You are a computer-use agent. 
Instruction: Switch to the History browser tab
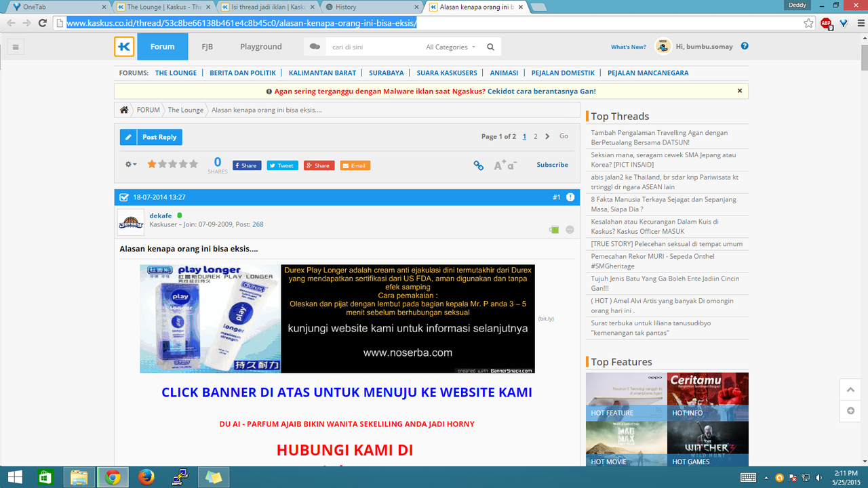(x=372, y=7)
